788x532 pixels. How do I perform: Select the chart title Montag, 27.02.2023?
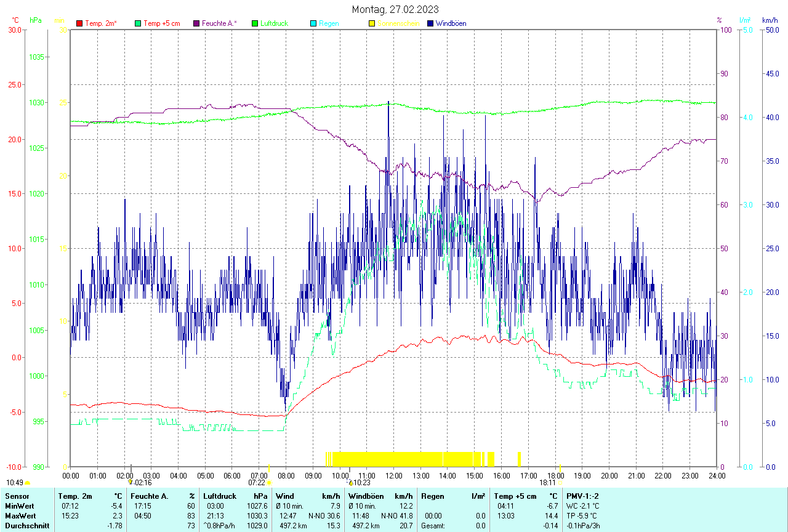pos(395,9)
